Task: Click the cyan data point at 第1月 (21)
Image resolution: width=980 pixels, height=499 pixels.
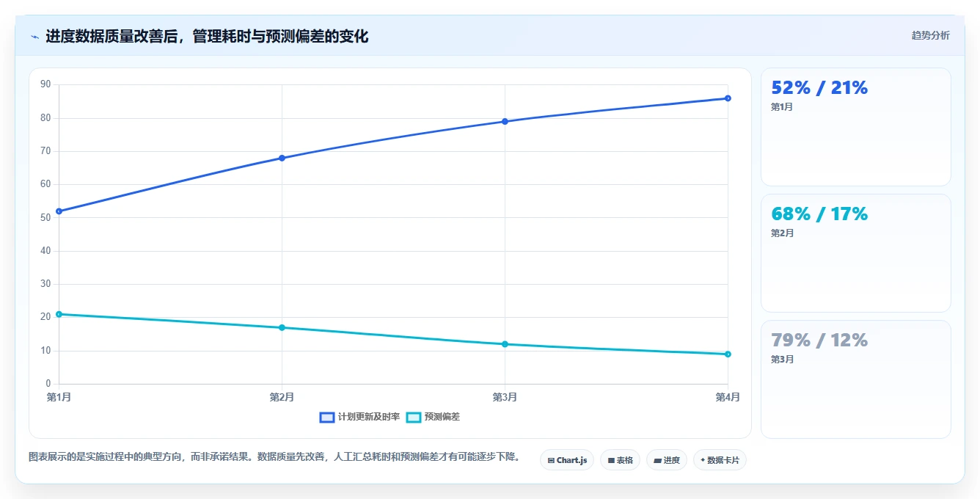Action: (59, 314)
